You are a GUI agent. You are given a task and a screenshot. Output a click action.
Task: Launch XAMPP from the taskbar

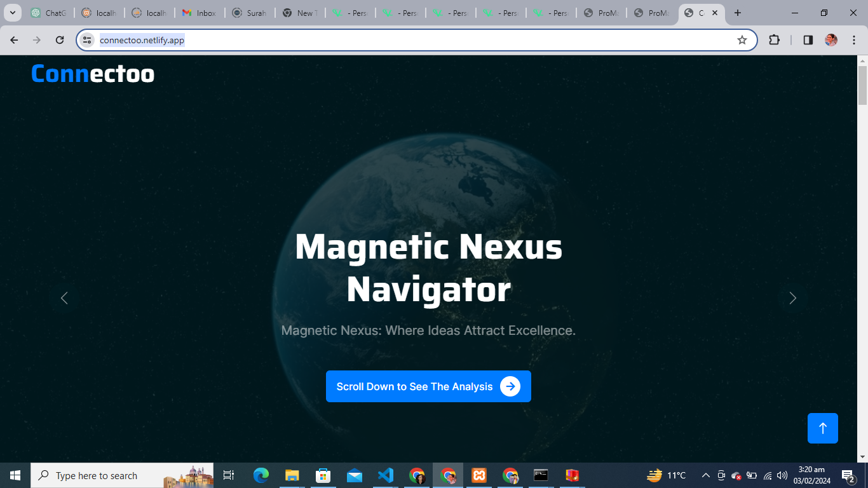point(479,475)
